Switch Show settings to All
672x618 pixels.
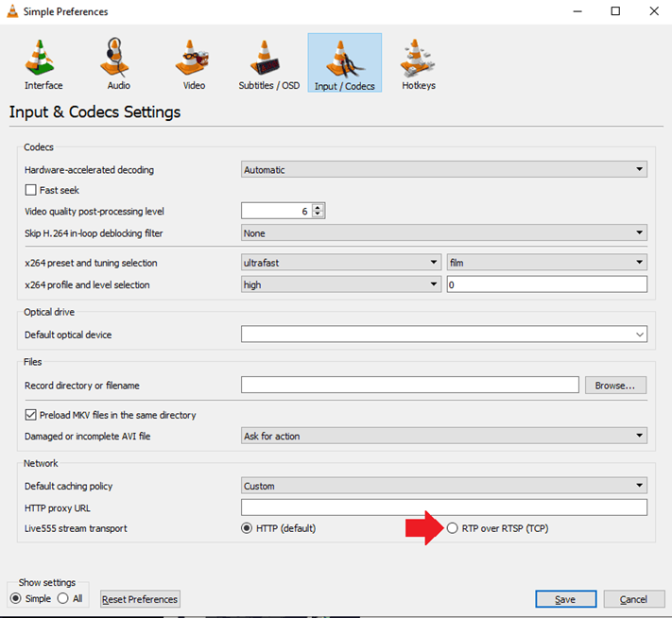pos(63,598)
